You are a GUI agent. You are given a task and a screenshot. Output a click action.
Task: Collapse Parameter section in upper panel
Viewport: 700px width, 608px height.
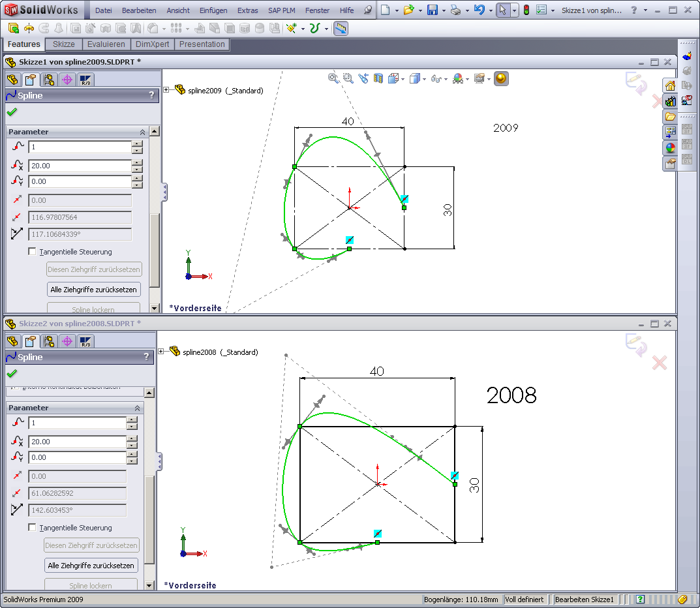142,132
